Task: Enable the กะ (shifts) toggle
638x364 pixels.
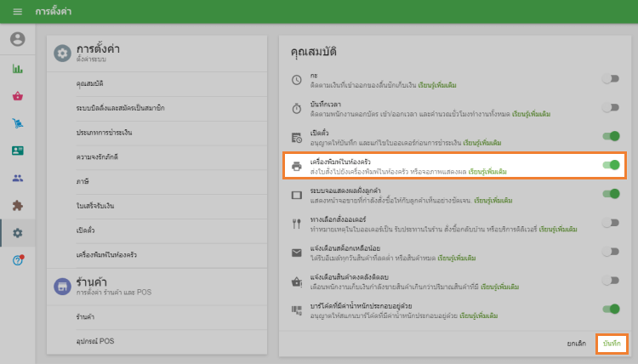Action: tap(610, 79)
